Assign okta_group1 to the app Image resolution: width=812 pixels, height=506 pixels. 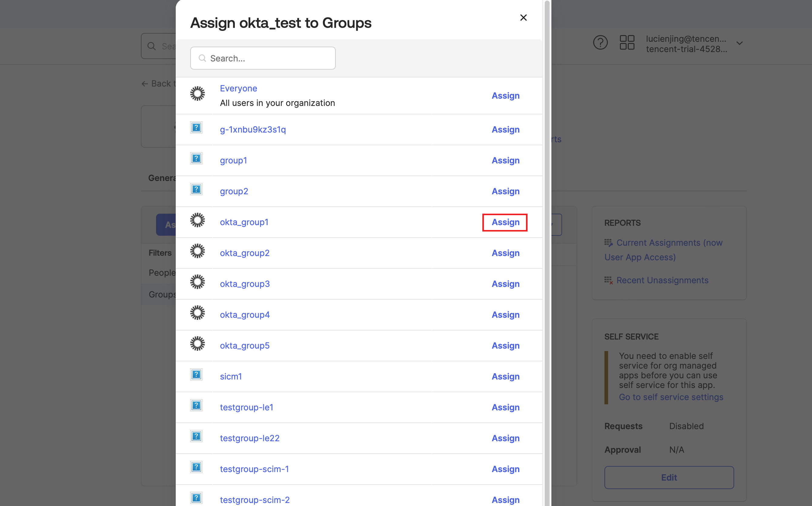tap(505, 222)
